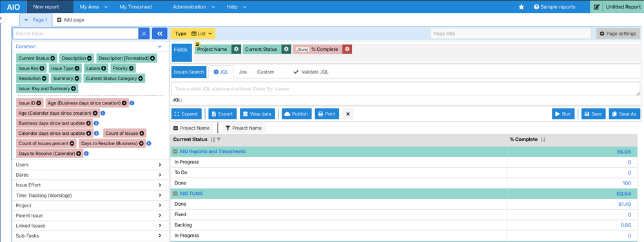Switch to the Jira search tab
The width and height of the screenshot is (644, 242).
click(243, 72)
